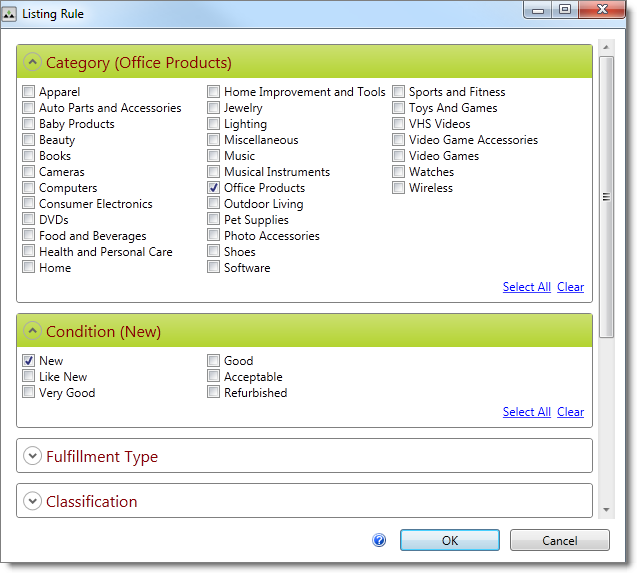
Task: Expand the Fulfillment Type section
Action: [32, 457]
